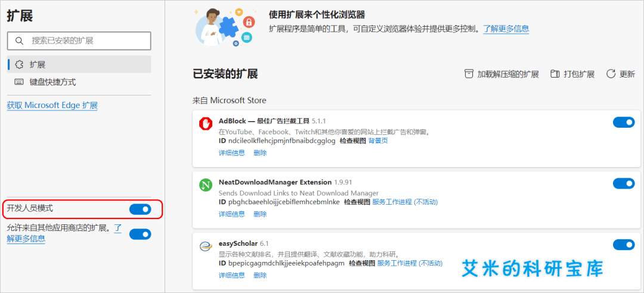
Task: Click 删除 for NeatDownloadManager Extension
Action: pyautogui.click(x=260, y=214)
